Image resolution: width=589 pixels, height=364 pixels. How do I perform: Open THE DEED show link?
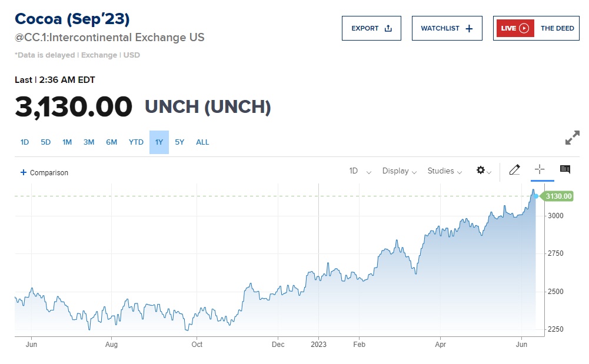(x=557, y=28)
